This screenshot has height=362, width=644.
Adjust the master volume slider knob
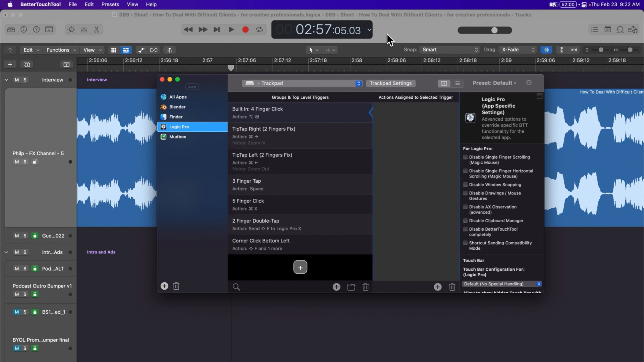click(494, 30)
